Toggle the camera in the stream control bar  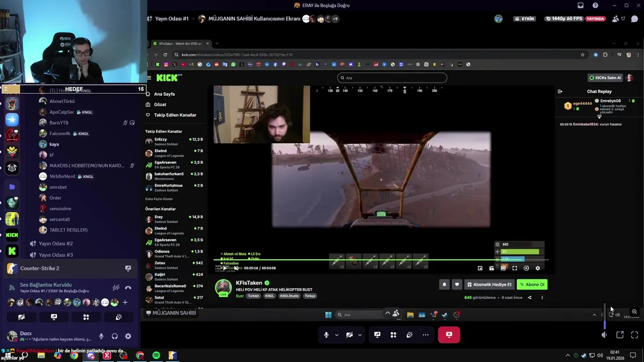349,335
